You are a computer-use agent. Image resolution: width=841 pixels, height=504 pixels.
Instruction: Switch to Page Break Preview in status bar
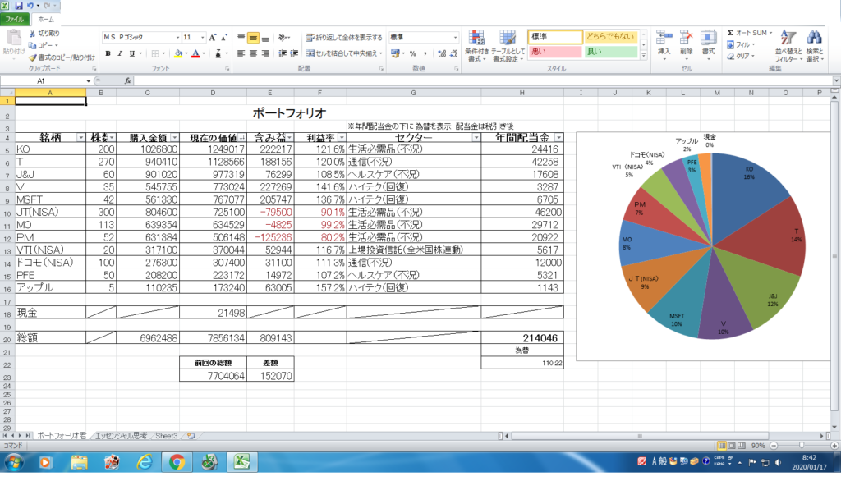(x=742, y=446)
